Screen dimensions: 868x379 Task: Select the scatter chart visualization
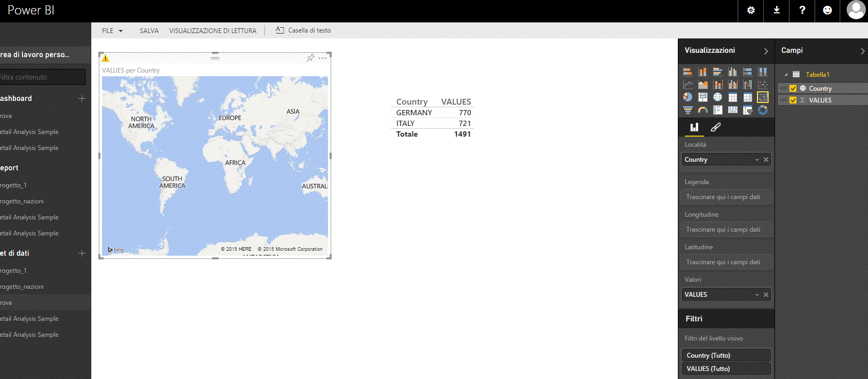(763, 84)
